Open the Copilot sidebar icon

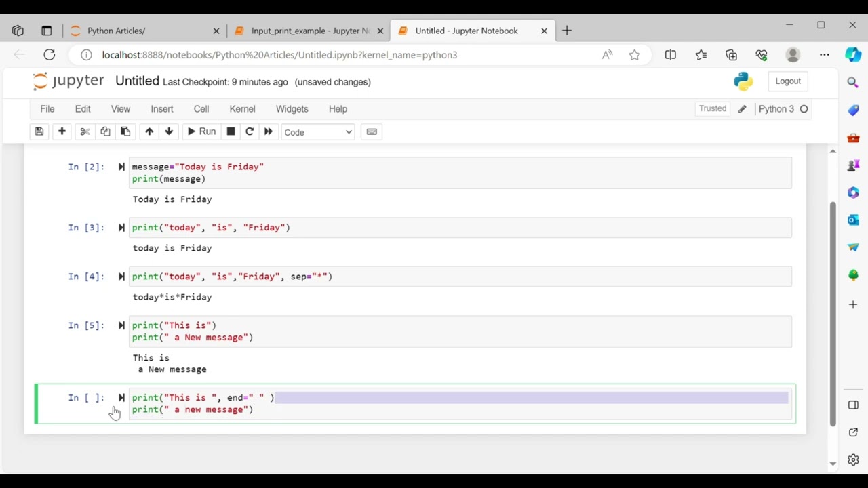coord(853,55)
